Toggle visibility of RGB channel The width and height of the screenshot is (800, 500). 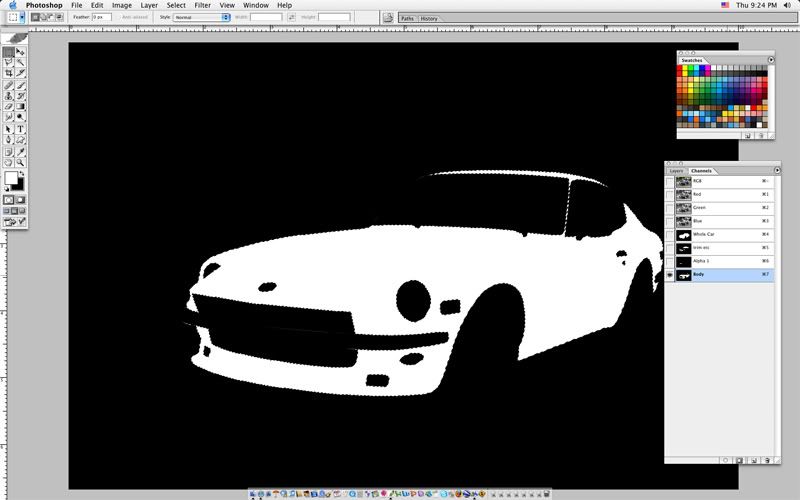pos(670,181)
